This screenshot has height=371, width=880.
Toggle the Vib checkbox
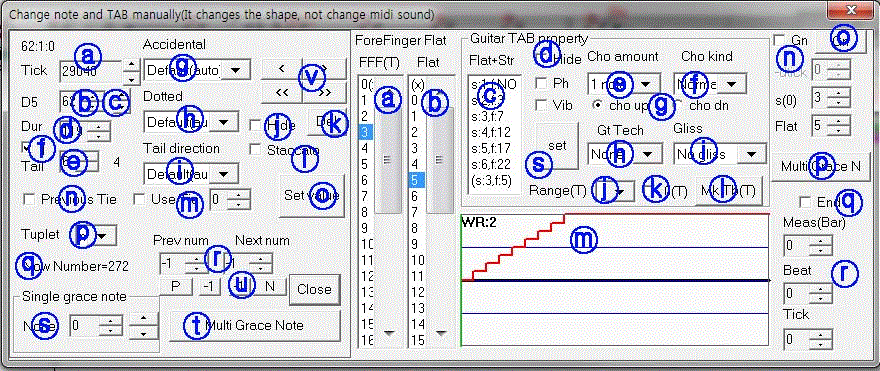tap(541, 105)
